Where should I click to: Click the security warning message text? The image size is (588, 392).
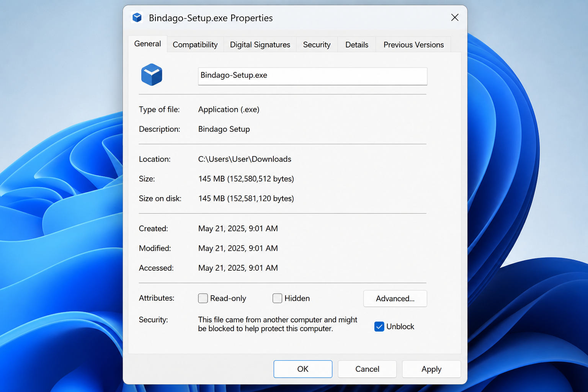pyautogui.click(x=278, y=324)
